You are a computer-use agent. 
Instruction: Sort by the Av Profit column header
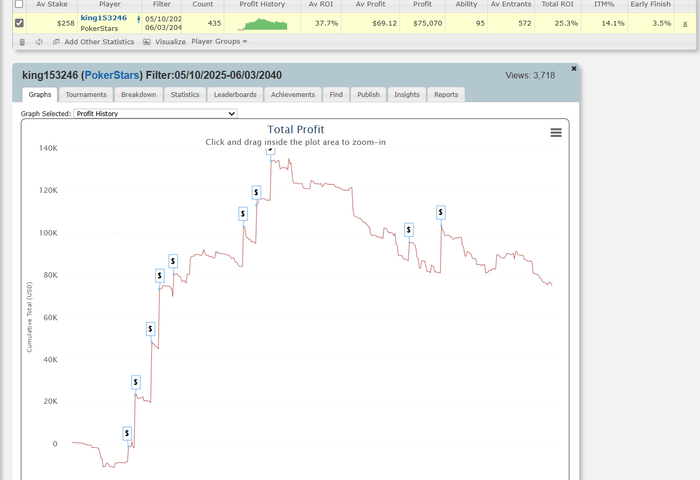pyautogui.click(x=371, y=4)
